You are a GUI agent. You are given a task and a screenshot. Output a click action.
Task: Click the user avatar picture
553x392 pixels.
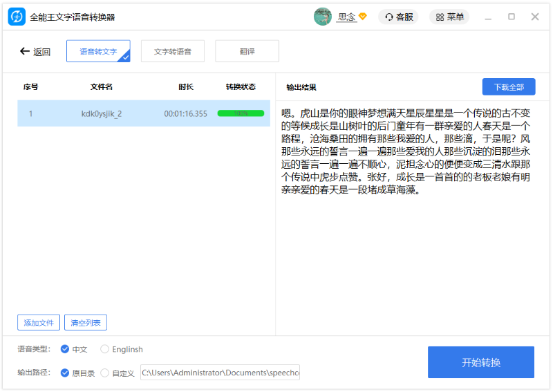pos(322,17)
